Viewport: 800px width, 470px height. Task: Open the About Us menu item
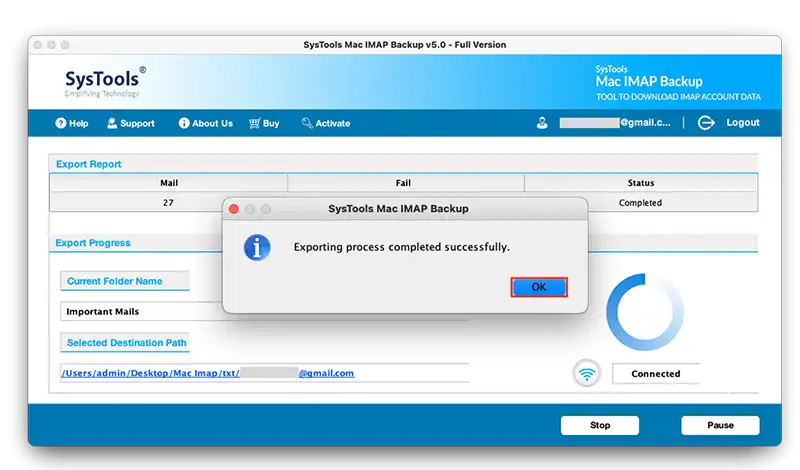pos(206,123)
